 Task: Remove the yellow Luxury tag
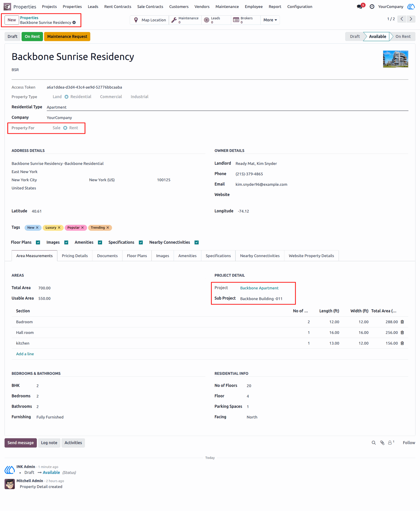click(x=59, y=228)
